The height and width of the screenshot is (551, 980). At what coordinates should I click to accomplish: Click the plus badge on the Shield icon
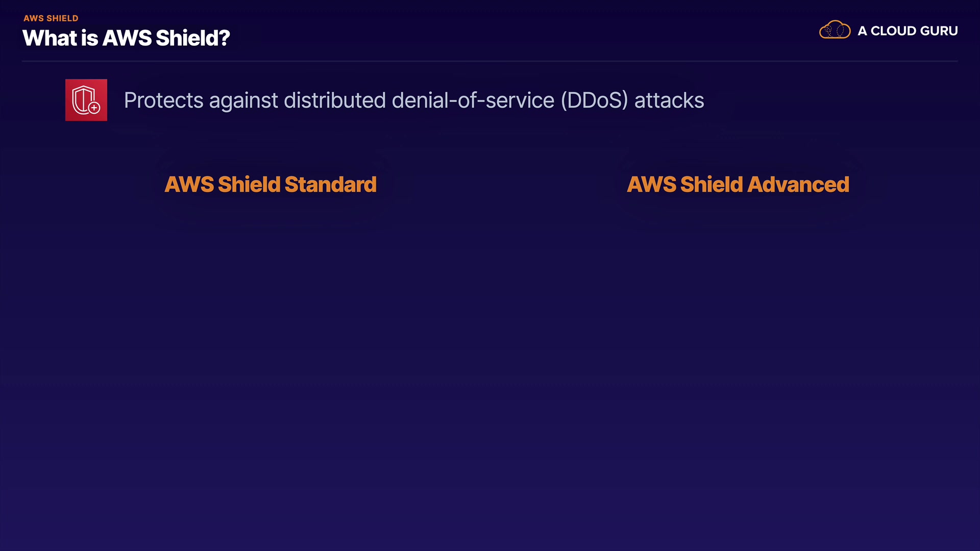94,108
